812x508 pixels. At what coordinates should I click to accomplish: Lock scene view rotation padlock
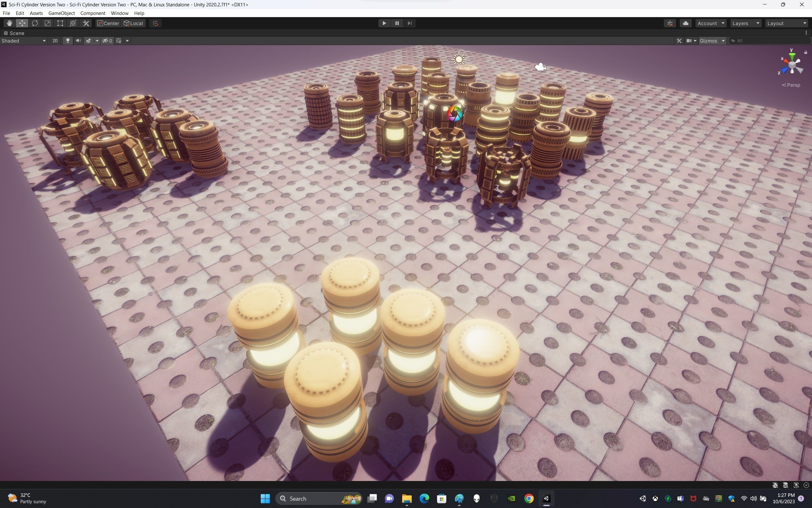click(806, 52)
